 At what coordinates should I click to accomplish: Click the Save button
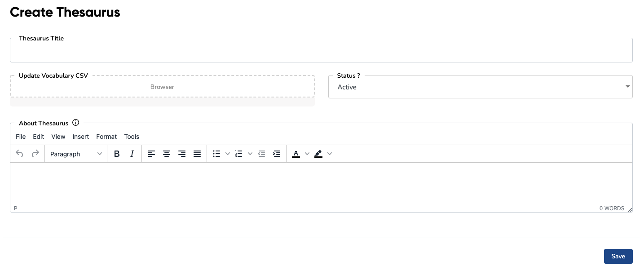pos(618,256)
